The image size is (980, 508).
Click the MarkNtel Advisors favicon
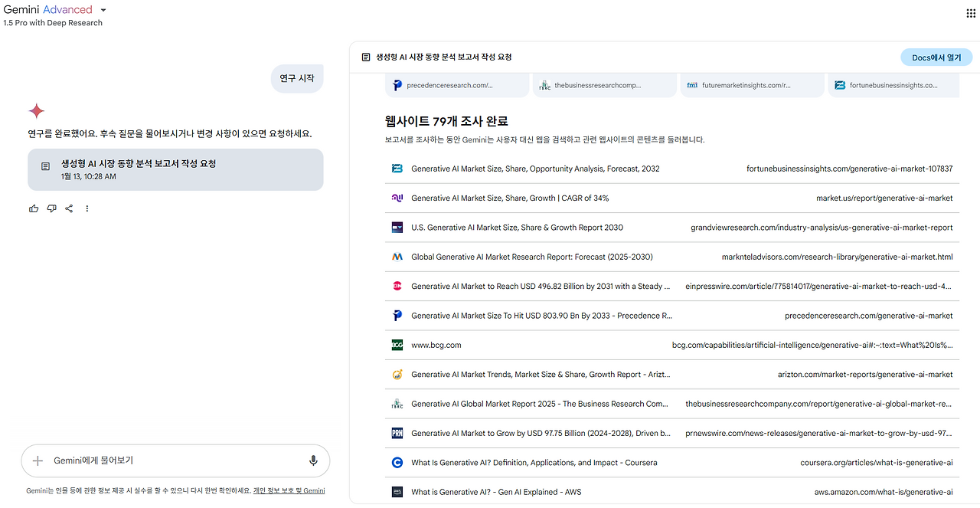click(397, 257)
